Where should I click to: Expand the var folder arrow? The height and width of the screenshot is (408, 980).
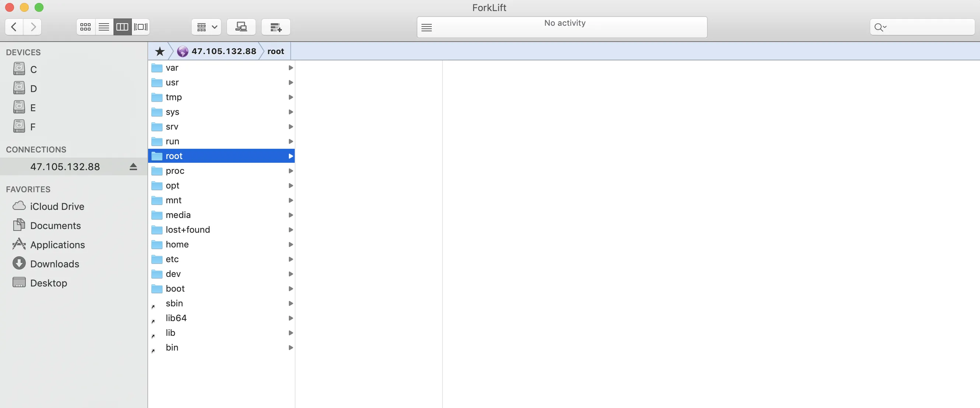pos(291,68)
